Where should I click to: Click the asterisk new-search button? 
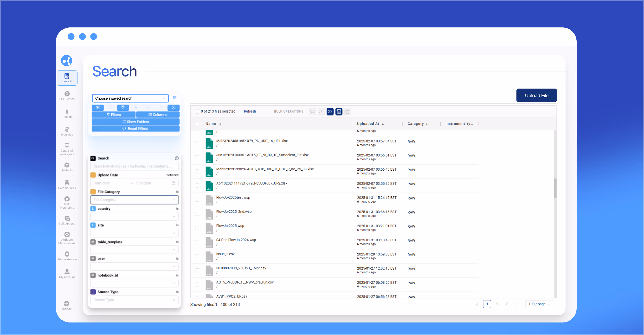click(x=98, y=108)
